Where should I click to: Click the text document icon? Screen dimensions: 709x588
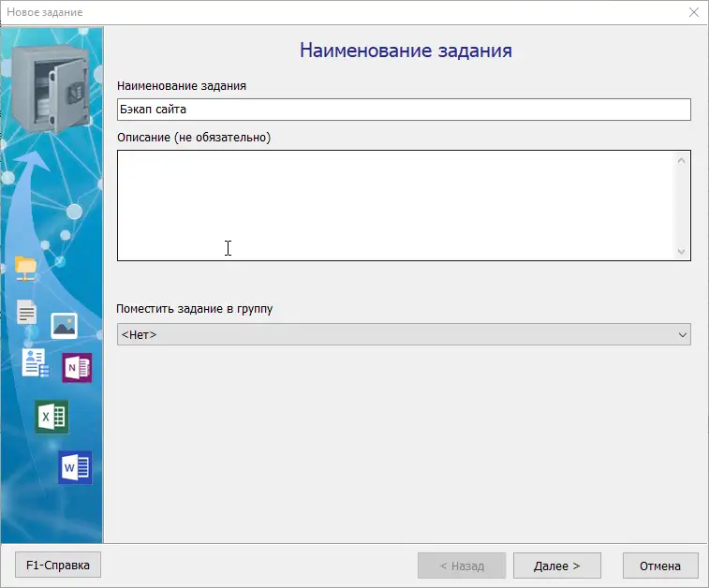[x=26, y=312]
